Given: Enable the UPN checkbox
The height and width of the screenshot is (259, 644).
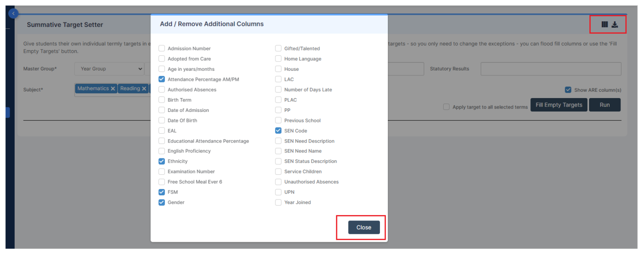Looking at the screenshot, I should (278, 192).
